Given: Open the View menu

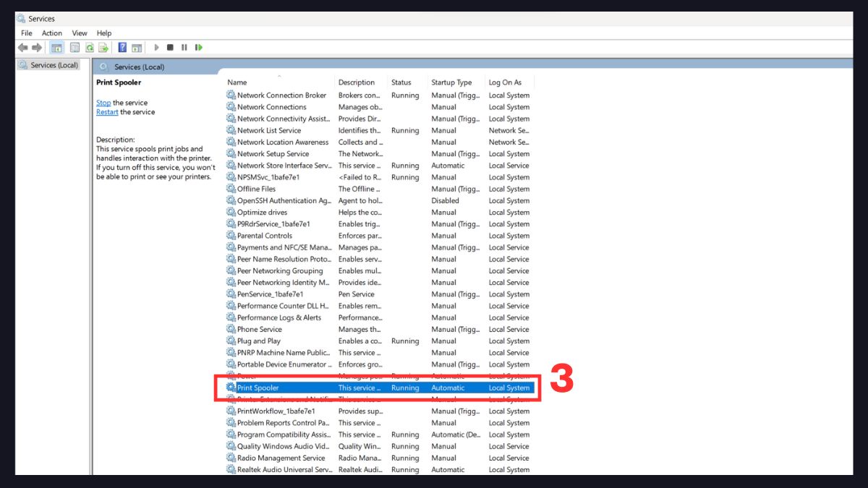Looking at the screenshot, I should (x=80, y=33).
